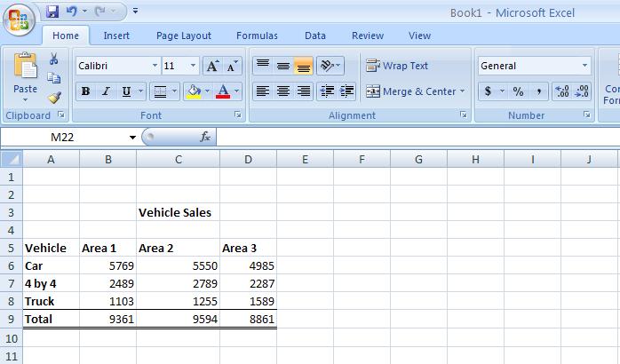This screenshot has height=364, width=620.
Task: Click the Office Button logo
Action: coord(20,20)
